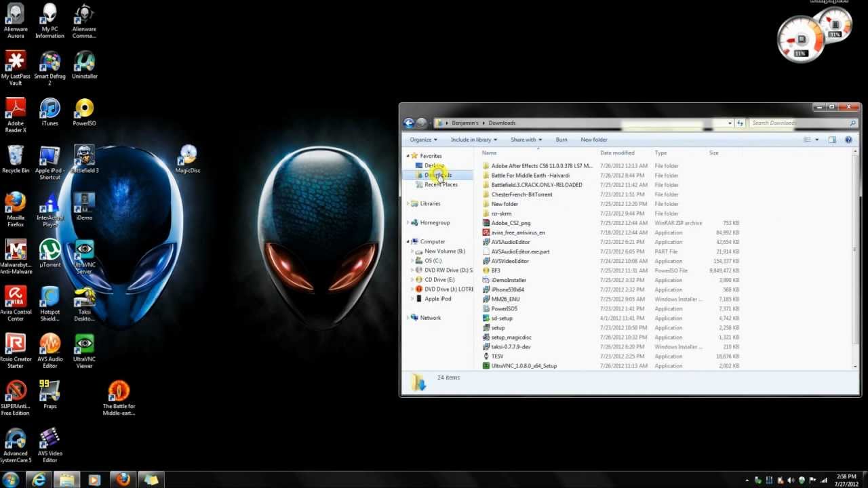The width and height of the screenshot is (868, 488).
Task: Select the Recycle Bin desktop icon
Action: point(15,159)
